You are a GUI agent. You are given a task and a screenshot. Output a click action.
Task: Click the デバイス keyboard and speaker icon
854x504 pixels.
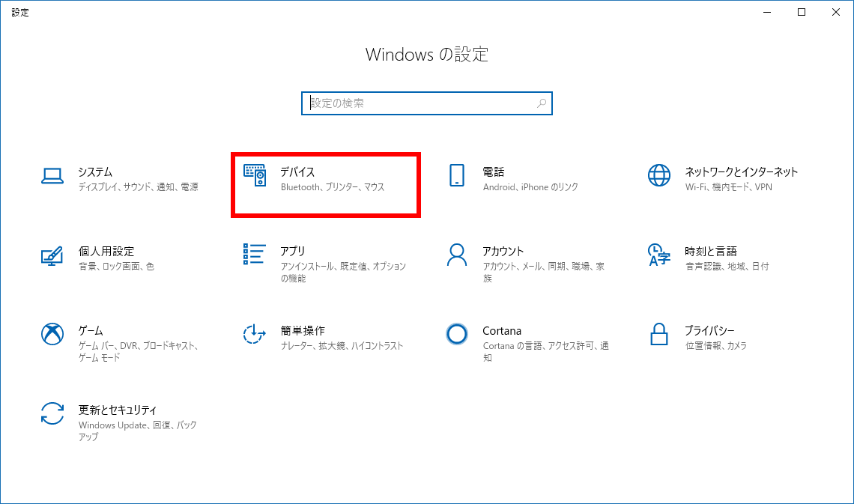coord(255,175)
